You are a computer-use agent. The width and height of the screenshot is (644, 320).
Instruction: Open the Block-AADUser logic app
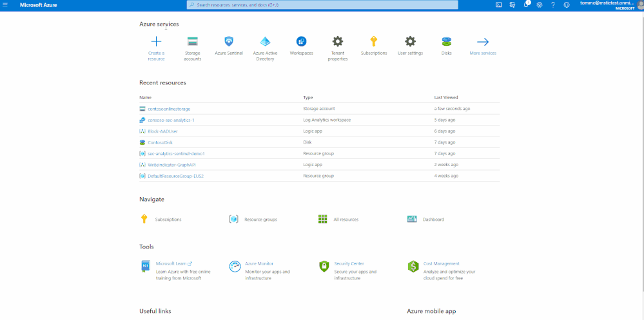pyautogui.click(x=162, y=131)
